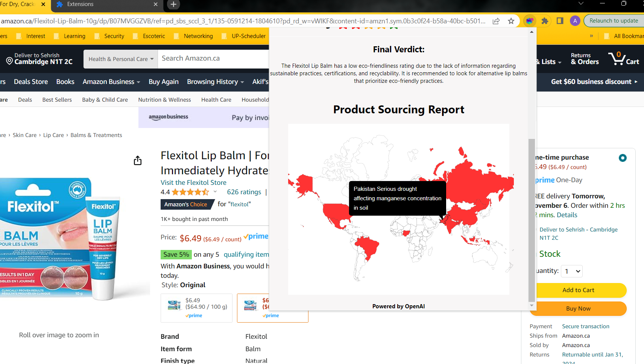
Task: Click popup scrollbar down arrow
Action: [x=532, y=306]
